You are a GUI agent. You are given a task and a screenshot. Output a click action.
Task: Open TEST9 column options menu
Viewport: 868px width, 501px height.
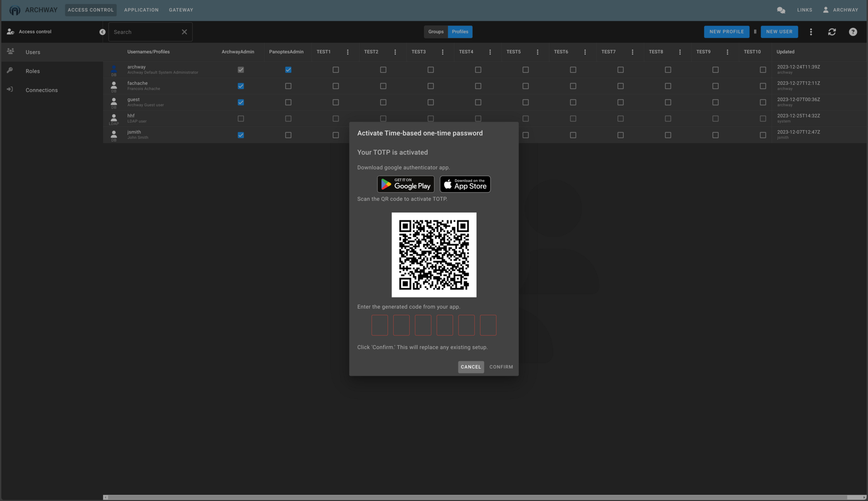click(x=727, y=52)
